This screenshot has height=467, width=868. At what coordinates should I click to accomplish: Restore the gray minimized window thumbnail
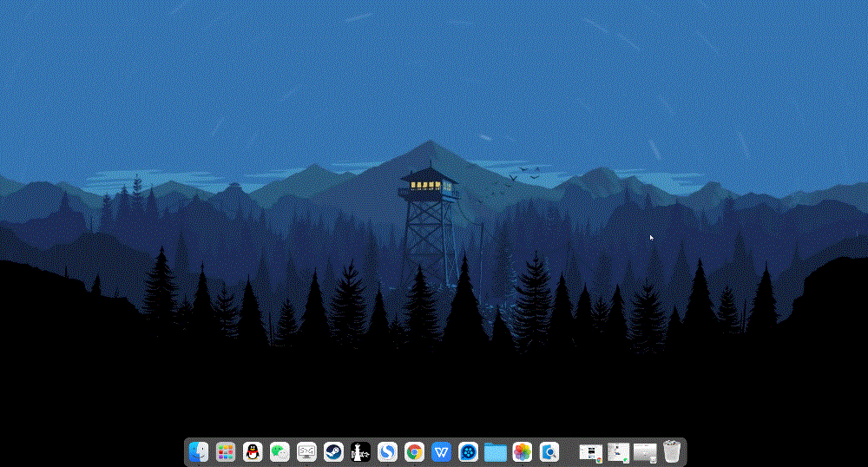[645, 452]
